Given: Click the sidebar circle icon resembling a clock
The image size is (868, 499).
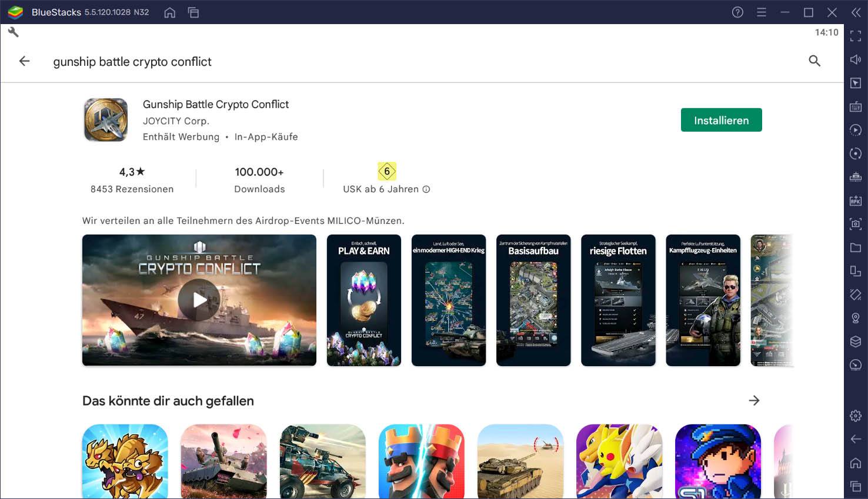Looking at the screenshot, I should point(856,365).
